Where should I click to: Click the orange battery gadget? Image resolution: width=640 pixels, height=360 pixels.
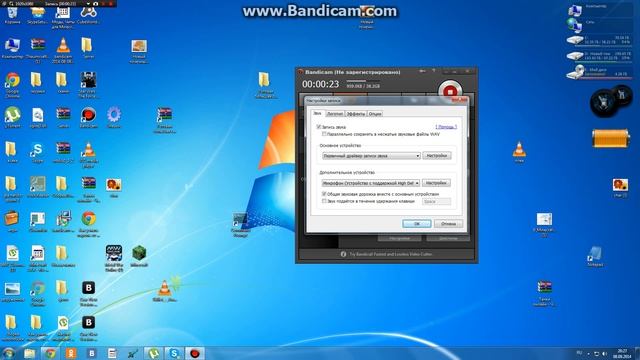coord(611,138)
